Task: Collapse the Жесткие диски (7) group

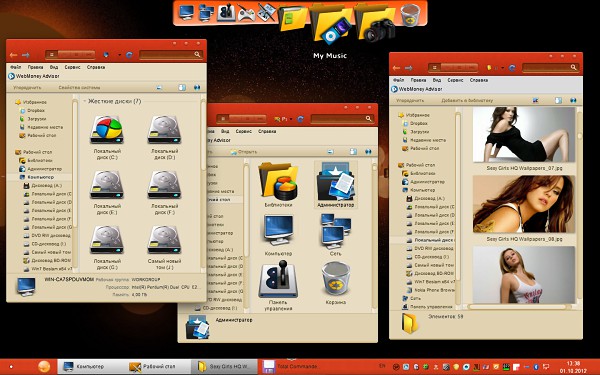Action: (85, 101)
